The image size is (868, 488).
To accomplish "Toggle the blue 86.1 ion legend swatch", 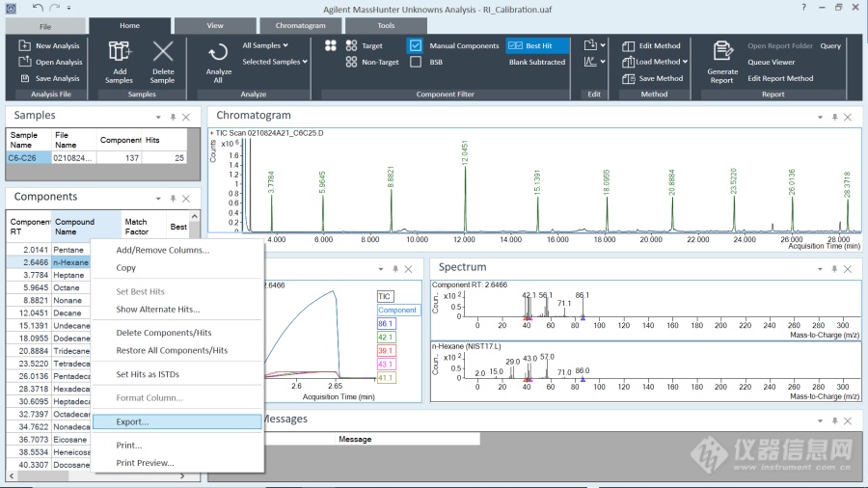I will [x=386, y=324].
